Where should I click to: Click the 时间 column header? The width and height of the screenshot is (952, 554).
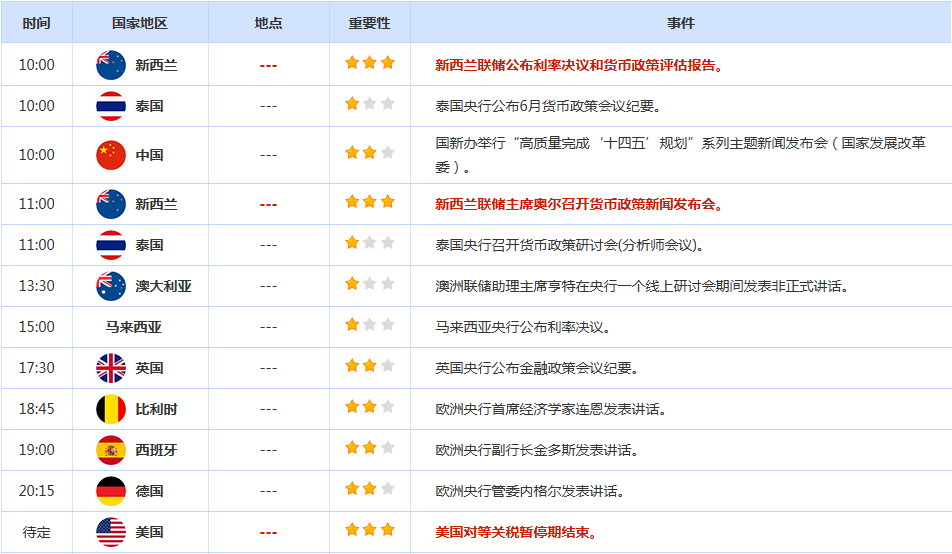pyautogui.click(x=36, y=23)
